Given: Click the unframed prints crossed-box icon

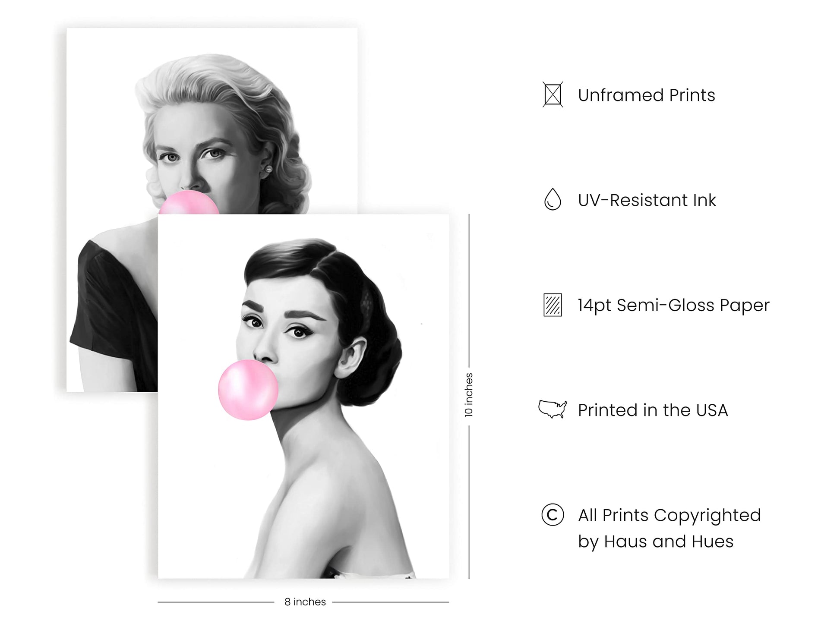Looking at the screenshot, I should [553, 94].
